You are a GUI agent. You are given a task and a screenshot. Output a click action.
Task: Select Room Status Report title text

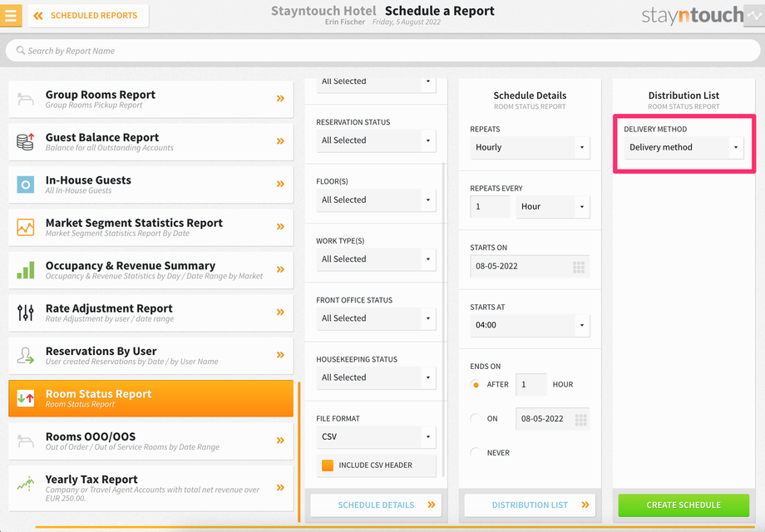click(x=99, y=393)
